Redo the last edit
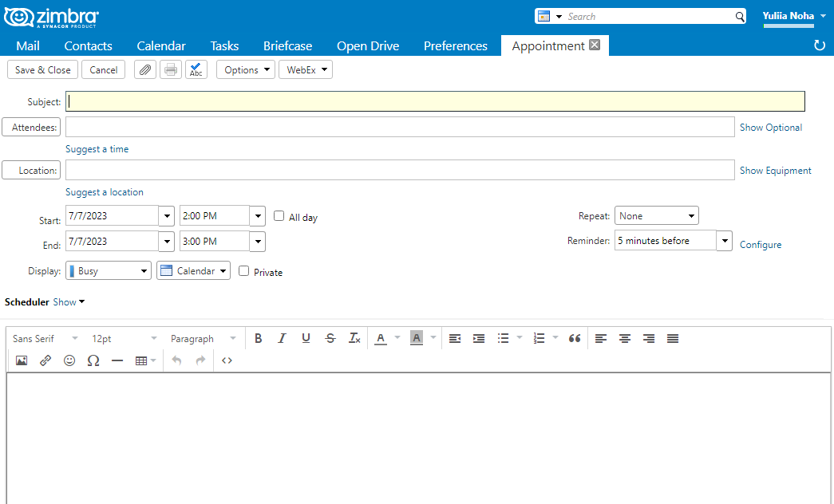The image size is (834, 504). coord(200,360)
